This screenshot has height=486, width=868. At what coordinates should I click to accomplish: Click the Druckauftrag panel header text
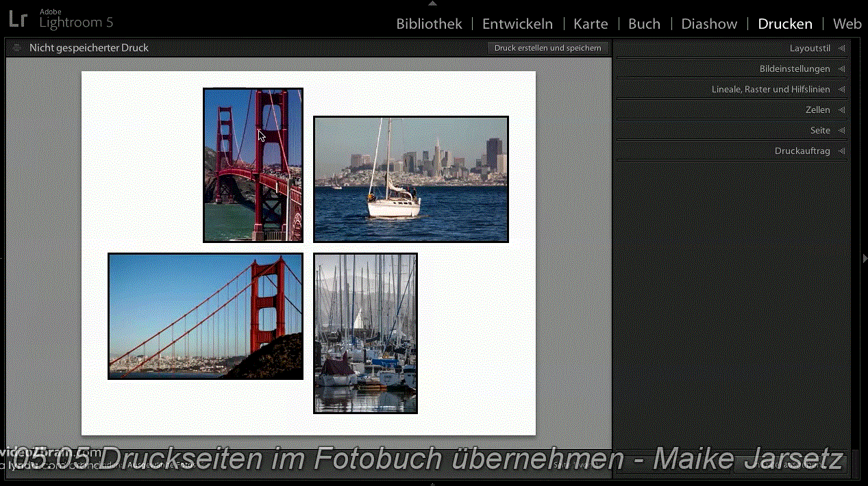coord(802,151)
